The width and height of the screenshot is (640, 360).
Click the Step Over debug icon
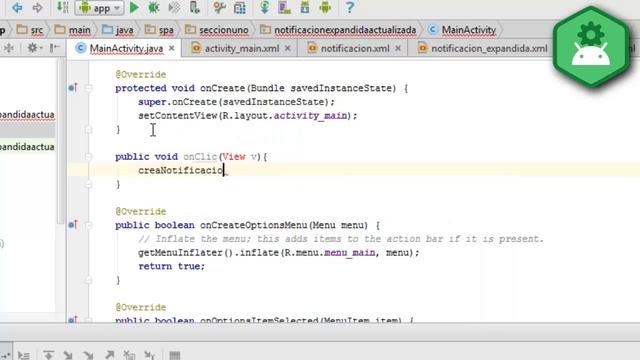click(49, 355)
